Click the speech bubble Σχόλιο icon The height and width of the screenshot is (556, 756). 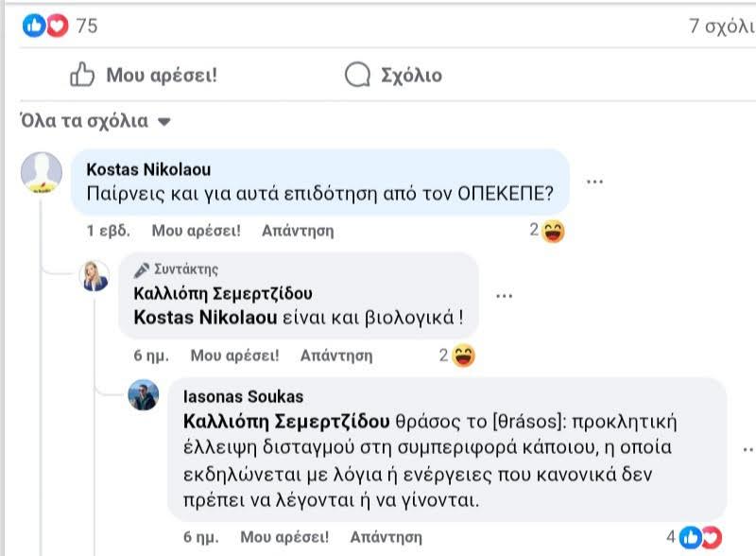tap(357, 75)
